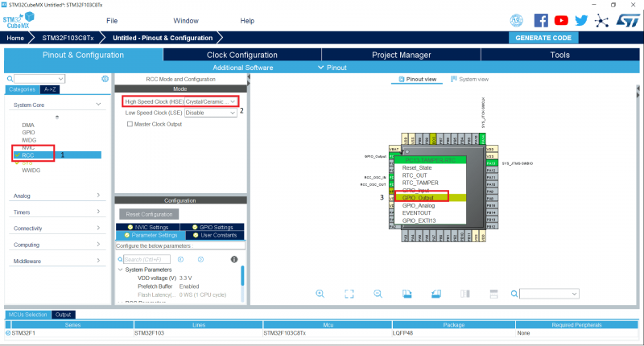Rotate the chip view clockwise

(407, 294)
